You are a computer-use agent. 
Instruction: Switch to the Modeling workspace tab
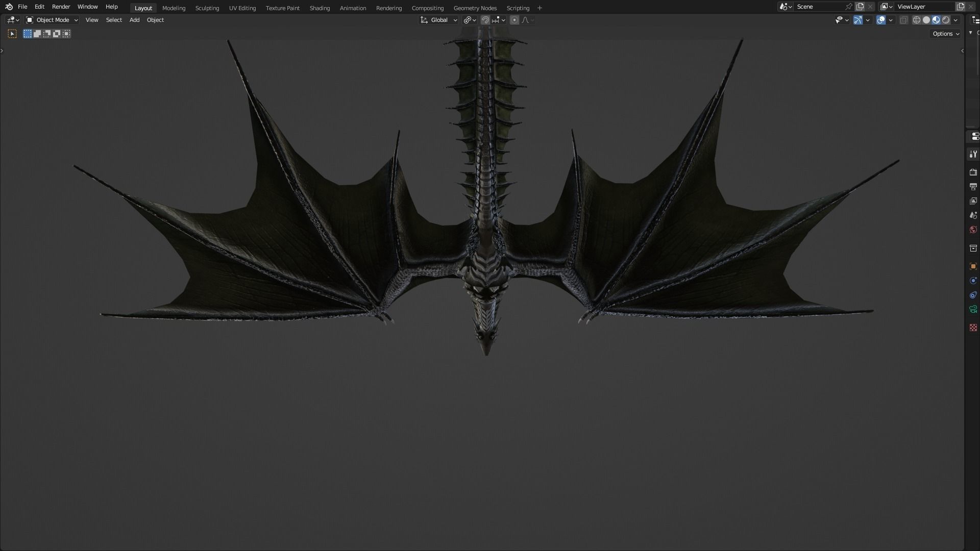(x=174, y=8)
